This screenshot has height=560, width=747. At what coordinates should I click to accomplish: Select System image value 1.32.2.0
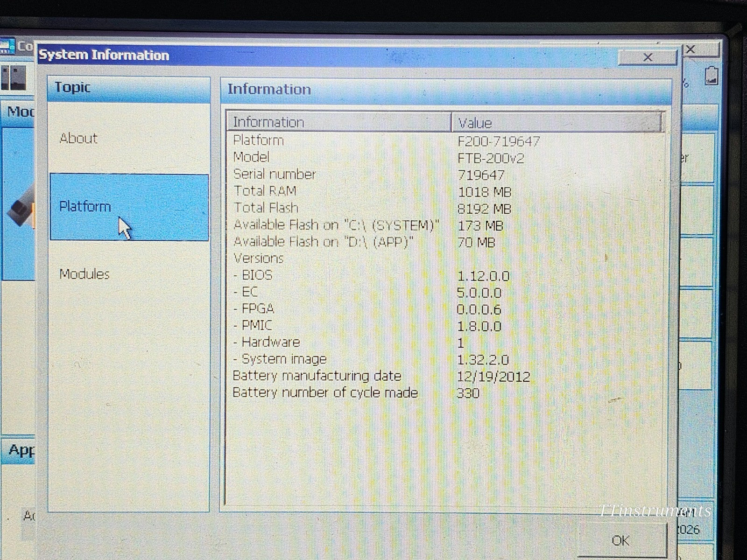tap(483, 360)
